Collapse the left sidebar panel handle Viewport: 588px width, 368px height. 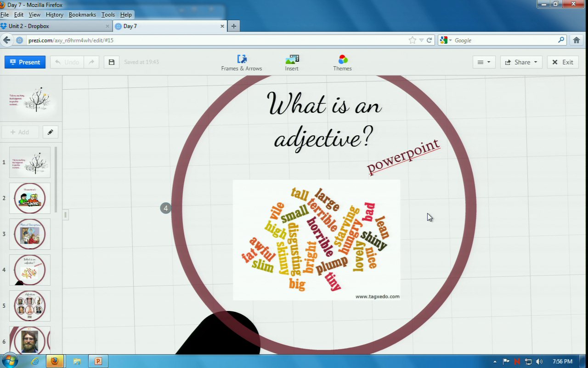coord(66,215)
